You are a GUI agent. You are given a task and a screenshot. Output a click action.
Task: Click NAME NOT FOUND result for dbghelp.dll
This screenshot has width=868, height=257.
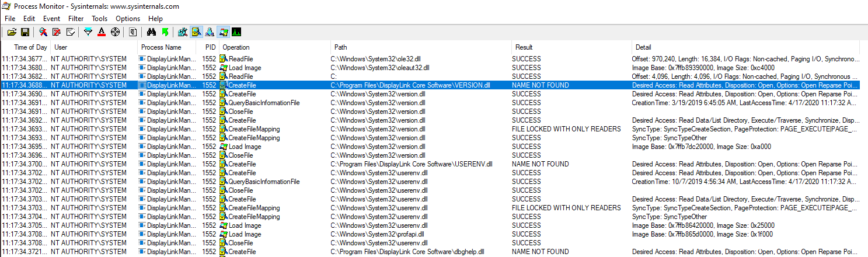[541, 252]
